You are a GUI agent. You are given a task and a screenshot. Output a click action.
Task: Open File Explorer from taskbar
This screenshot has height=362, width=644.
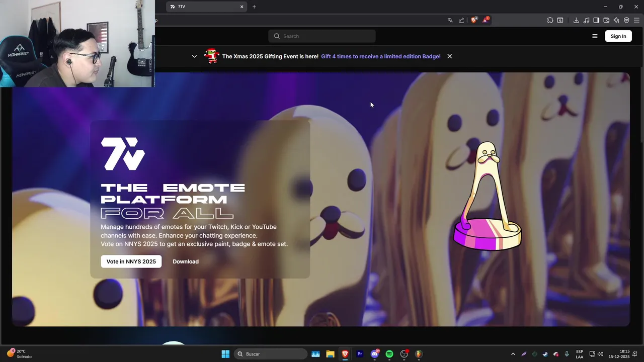pos(330,354)
